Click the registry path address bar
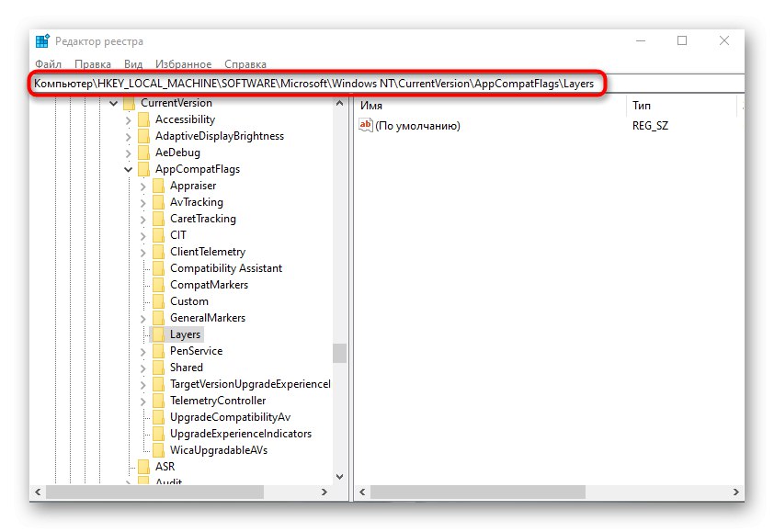 click(x=388, y=84)
